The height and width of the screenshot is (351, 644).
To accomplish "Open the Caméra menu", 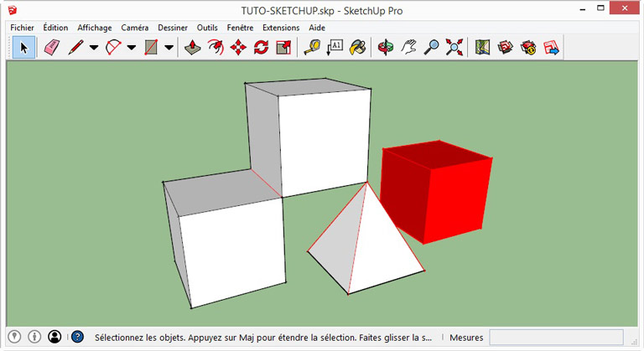I will coord(135,28).
